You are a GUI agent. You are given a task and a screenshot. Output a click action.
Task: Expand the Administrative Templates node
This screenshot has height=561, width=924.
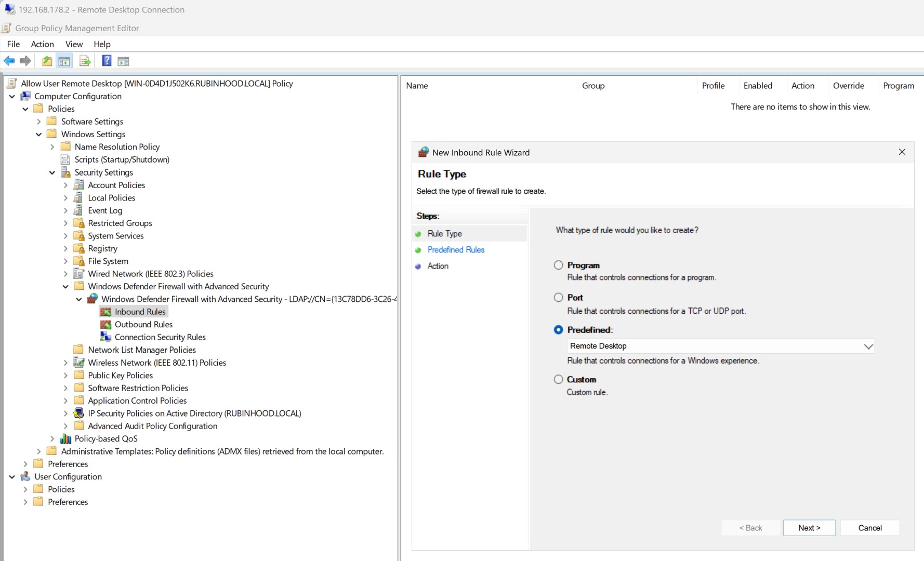point(39,451)
